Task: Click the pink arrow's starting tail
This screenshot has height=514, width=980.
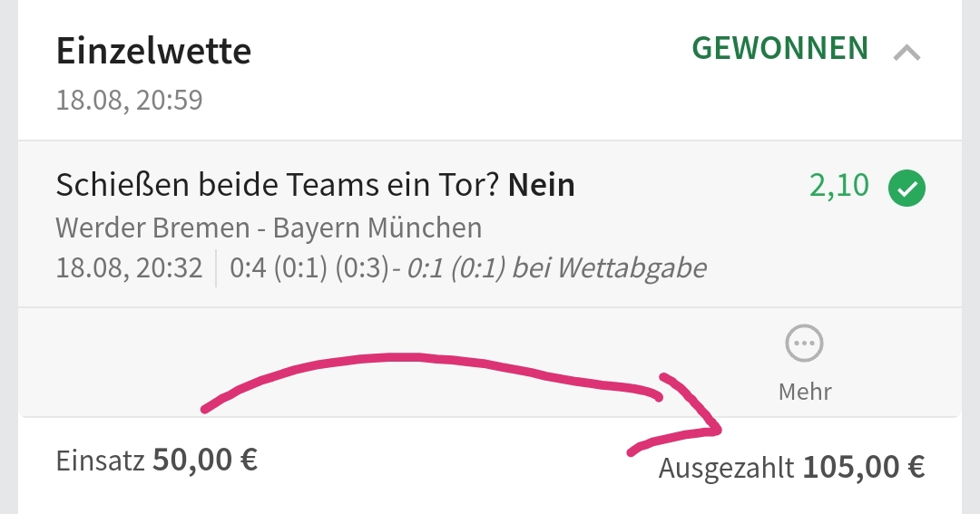Action: pos(209,408)
